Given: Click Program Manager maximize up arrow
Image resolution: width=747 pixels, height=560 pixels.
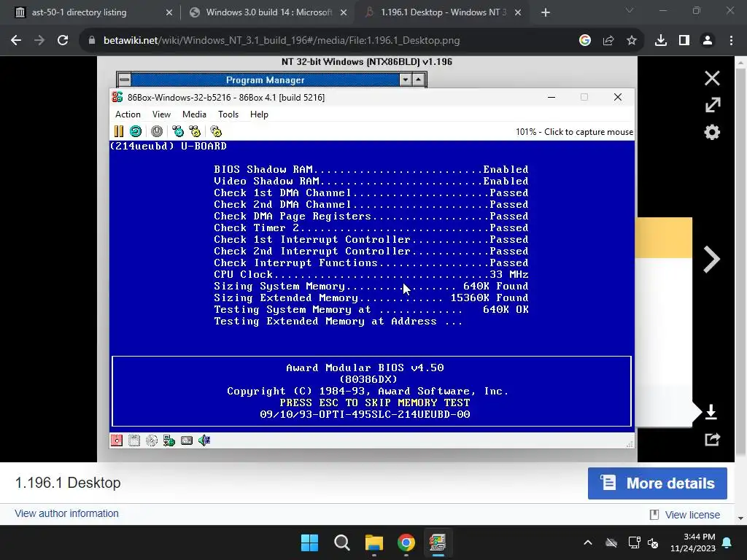Looking at the screenshot, I should point(418,79).
